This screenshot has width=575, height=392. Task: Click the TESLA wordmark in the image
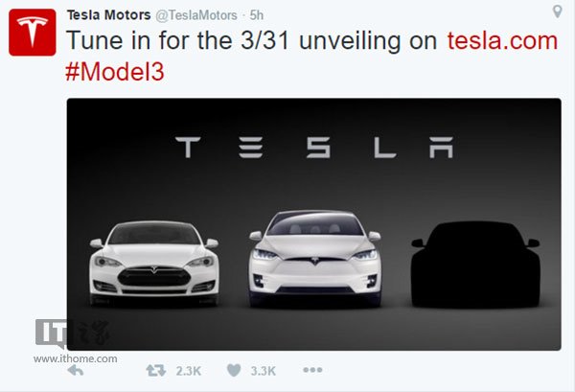314,149
